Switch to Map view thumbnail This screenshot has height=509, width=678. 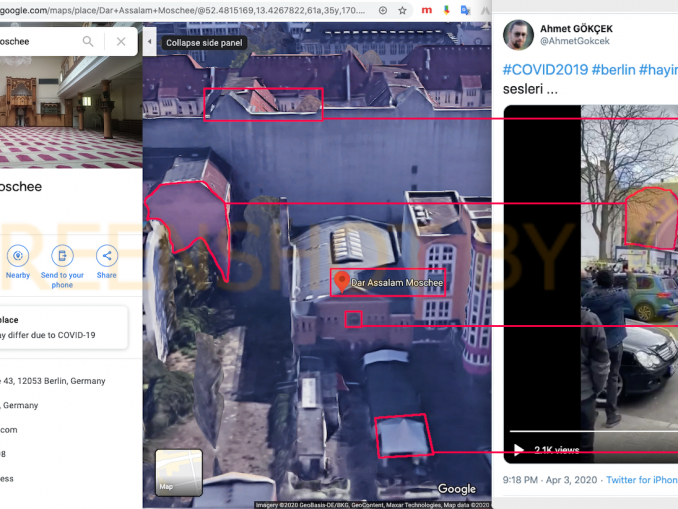tap(179, 472)
